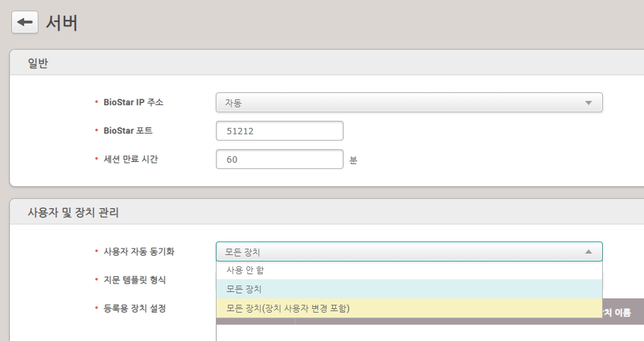Click the 등록용 장치 설정 label
This screenshot has width=644, height=341.
click(x=135, y=308)
